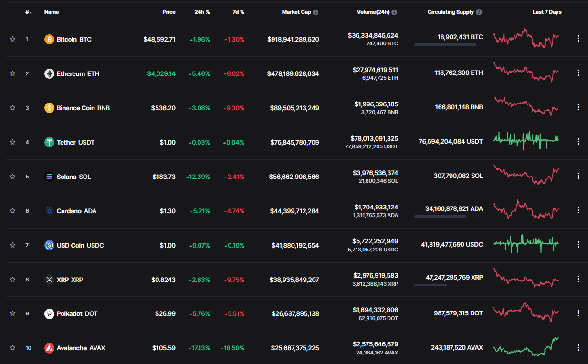Open the Ethereum ETH coin page
588x364 pixels.
[x=78, y=73]
